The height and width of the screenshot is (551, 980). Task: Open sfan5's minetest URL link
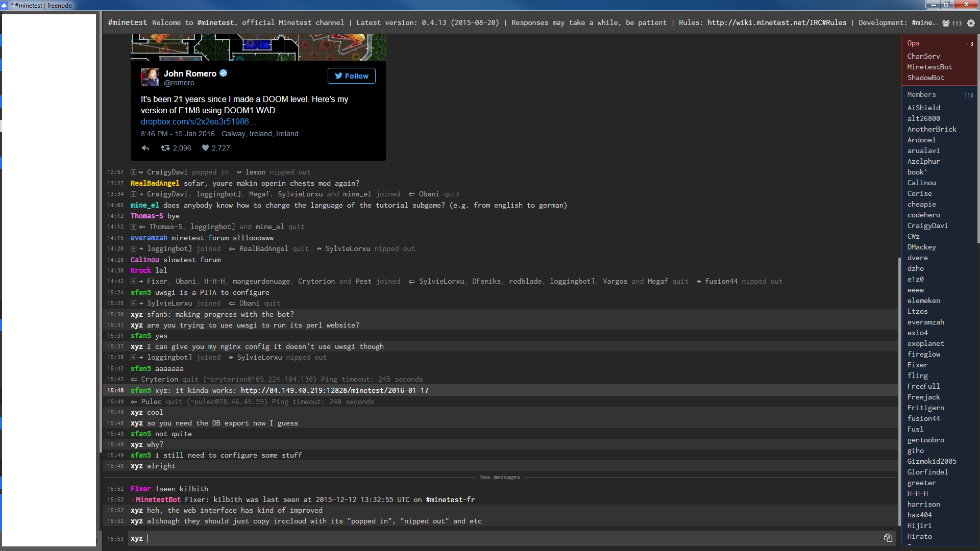point(334,391)
